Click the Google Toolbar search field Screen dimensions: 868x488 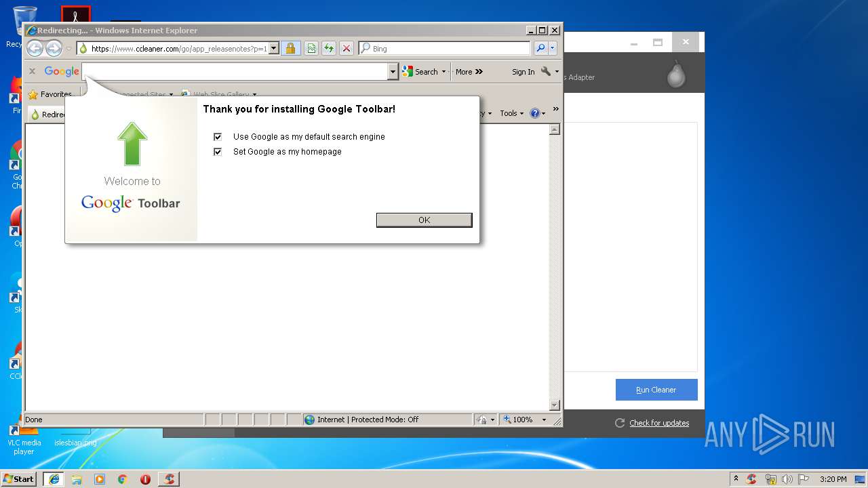(x=235, y=71)
